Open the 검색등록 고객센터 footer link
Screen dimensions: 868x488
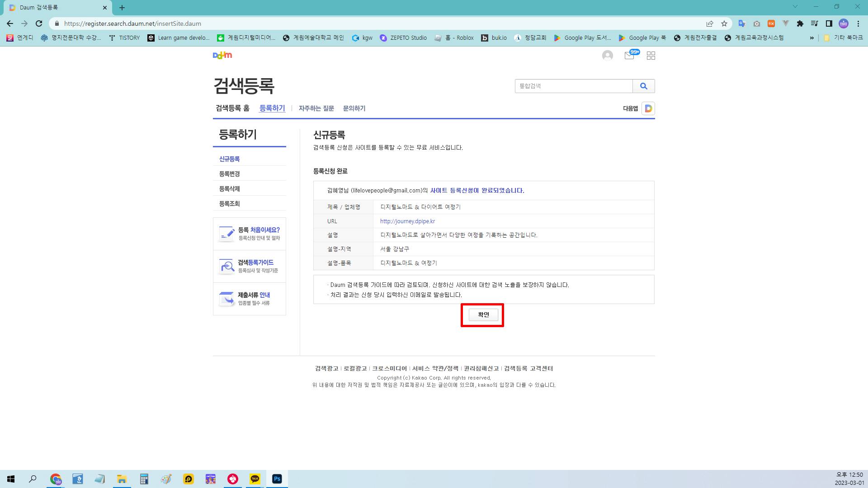[528, 369]
